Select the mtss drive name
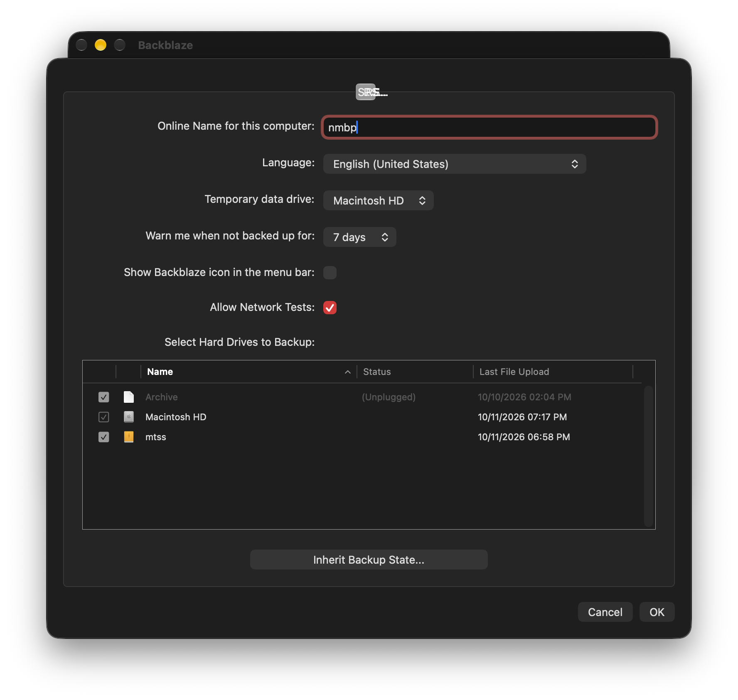 tap(156, 437)
